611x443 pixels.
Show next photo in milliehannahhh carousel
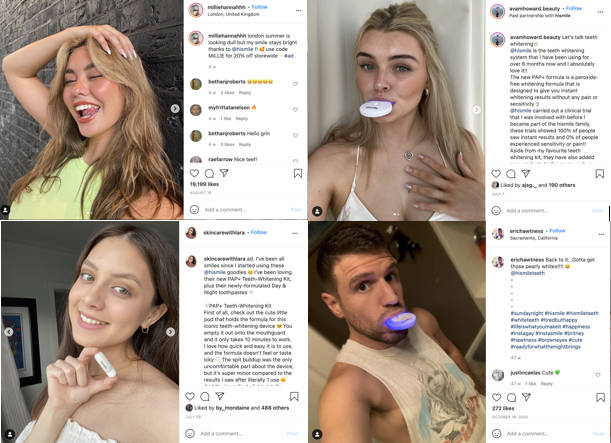click(175, 109)
